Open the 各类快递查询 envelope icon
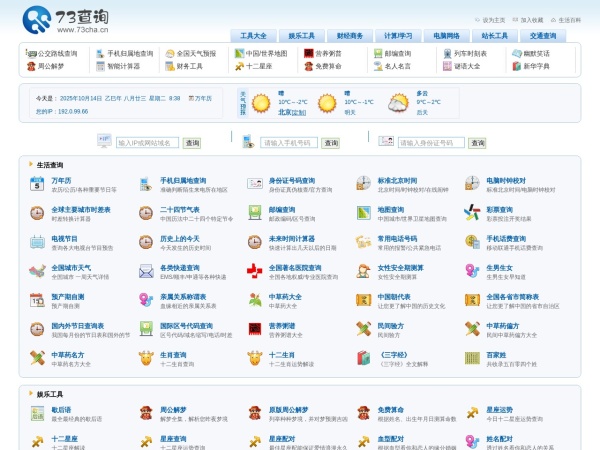600x450 pixels. pos(146,271)
